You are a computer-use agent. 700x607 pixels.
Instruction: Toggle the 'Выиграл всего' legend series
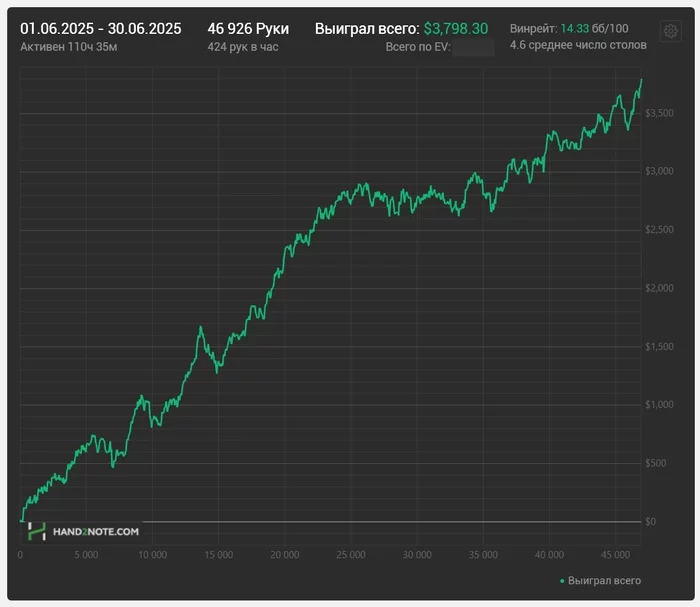(x=600, y=581)
